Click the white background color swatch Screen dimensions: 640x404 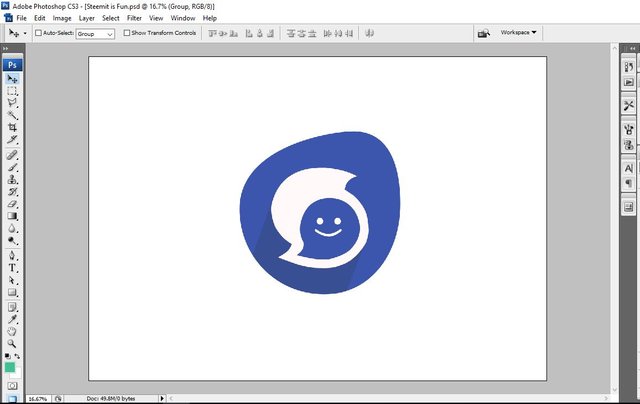click(18, 373)
